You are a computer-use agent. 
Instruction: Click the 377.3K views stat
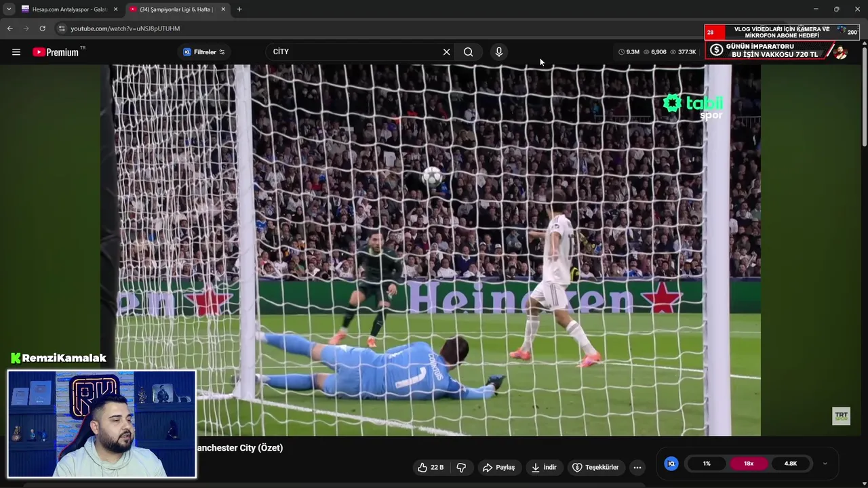click(683, 52)
